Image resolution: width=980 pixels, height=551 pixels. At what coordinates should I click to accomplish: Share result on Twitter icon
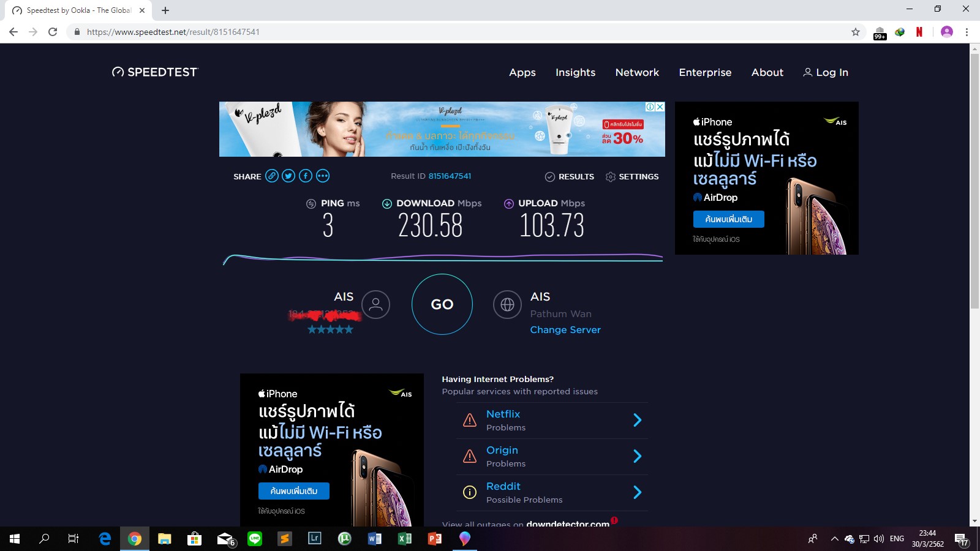click(288, 176)
